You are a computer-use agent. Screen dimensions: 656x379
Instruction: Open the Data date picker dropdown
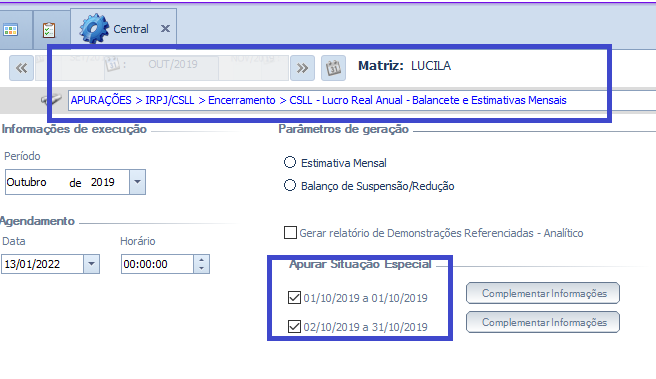(x=91, y=264)
